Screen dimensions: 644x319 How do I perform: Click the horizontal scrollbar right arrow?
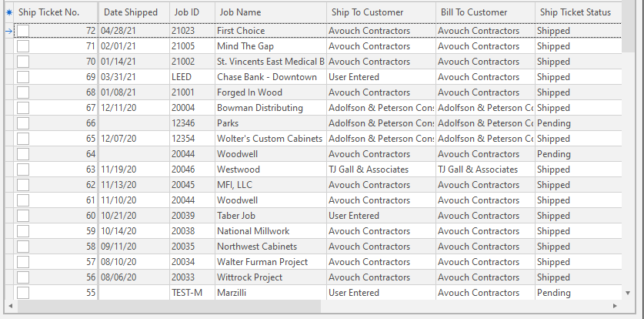point(614,306)
